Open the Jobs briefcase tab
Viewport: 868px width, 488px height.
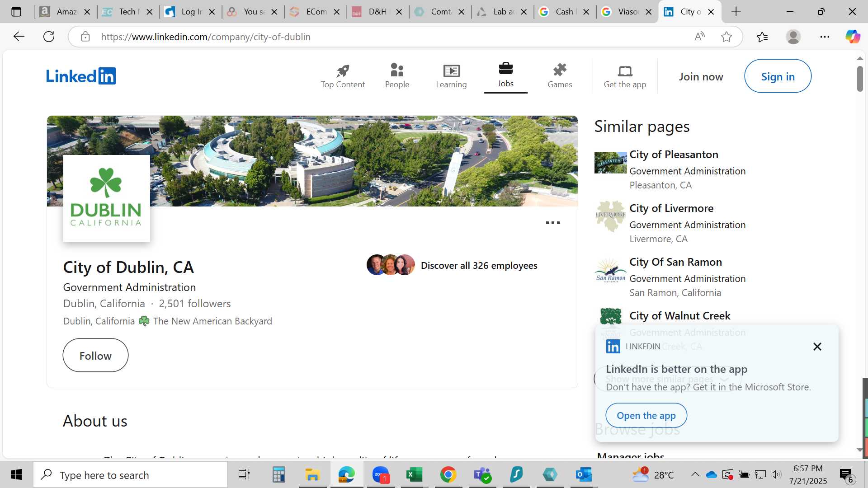505,75
